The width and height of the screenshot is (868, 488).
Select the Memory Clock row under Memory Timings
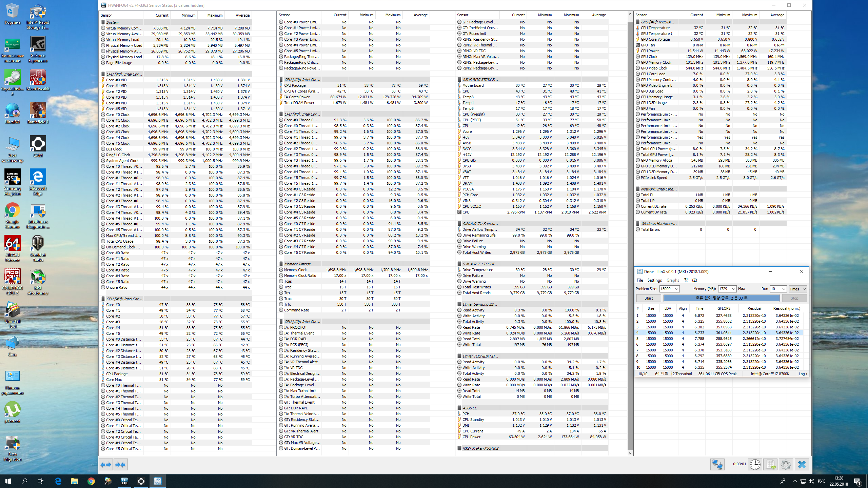click(354, 270)
